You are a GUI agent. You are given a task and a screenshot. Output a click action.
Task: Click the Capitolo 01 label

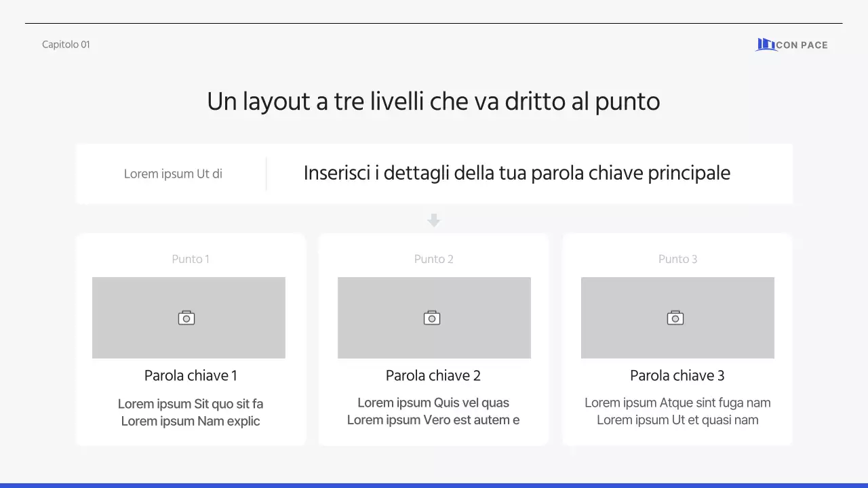click(65, 44)
